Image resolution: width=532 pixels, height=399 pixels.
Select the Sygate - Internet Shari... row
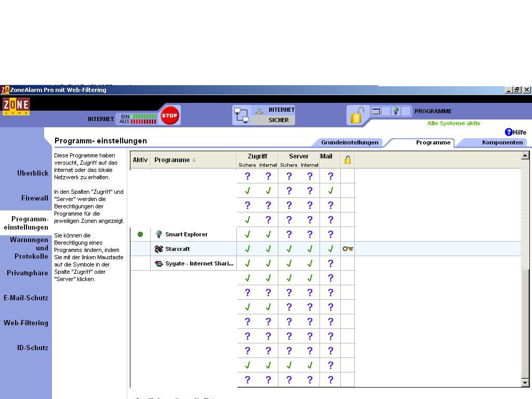click(199, 263)
